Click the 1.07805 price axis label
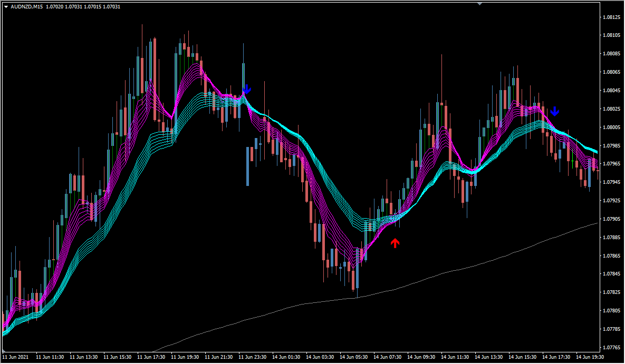Viewport: 625px width, 364px height. coord(611,311)
